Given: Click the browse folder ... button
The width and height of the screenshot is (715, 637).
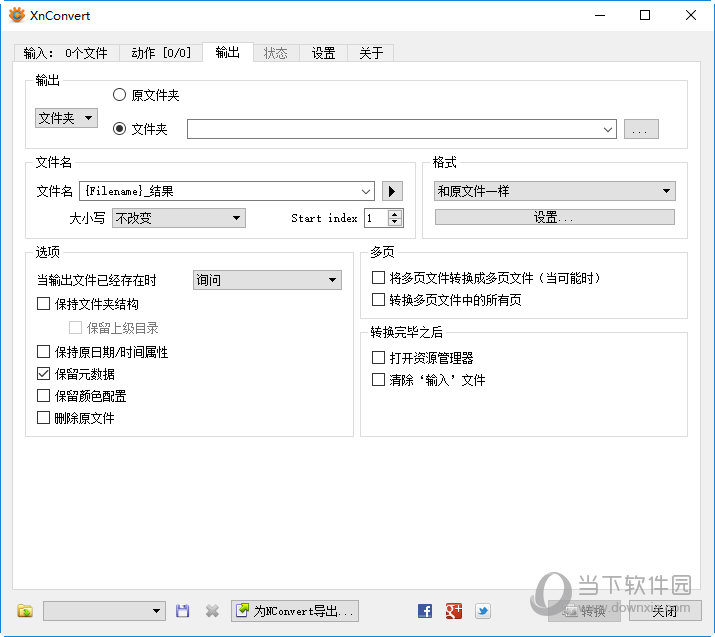Looking at the screenshot, I should [x=641, y=129].
